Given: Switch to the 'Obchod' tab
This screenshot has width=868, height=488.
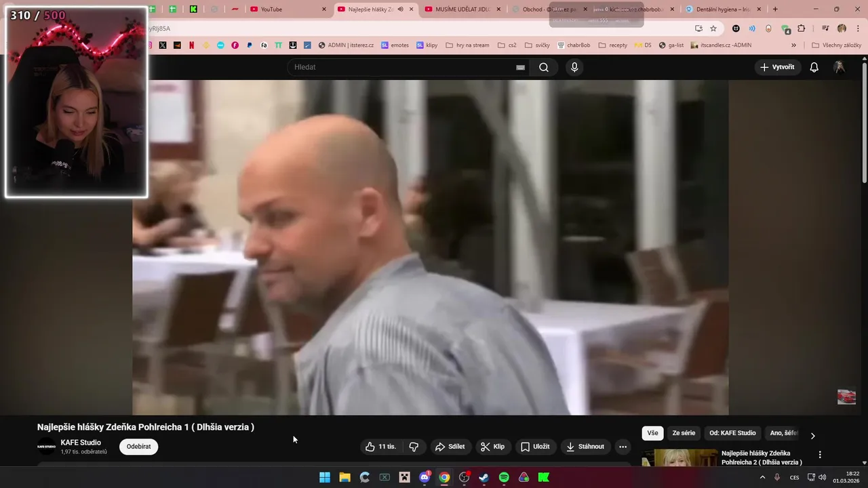Looking at the screenshot, I should point(549,9).
